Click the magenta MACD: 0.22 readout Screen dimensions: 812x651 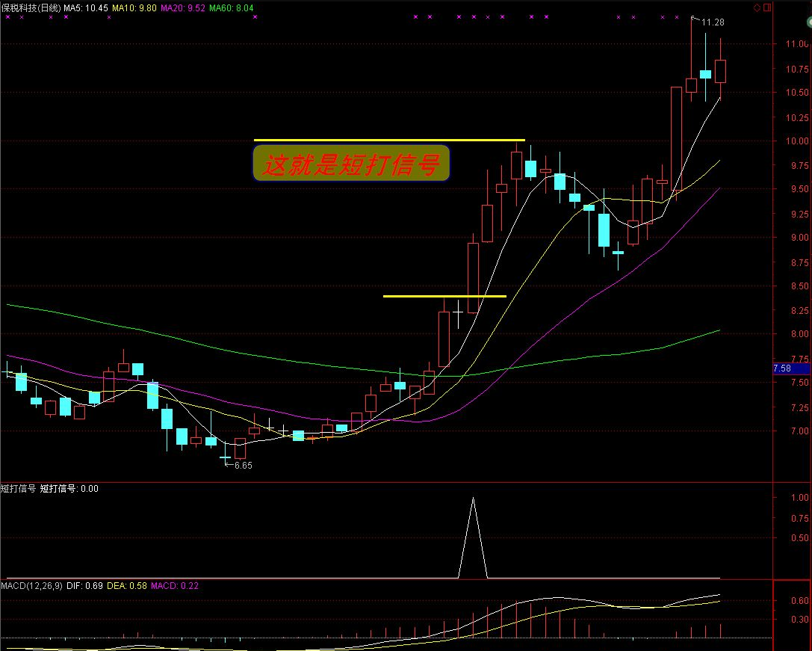click(175, 586)
